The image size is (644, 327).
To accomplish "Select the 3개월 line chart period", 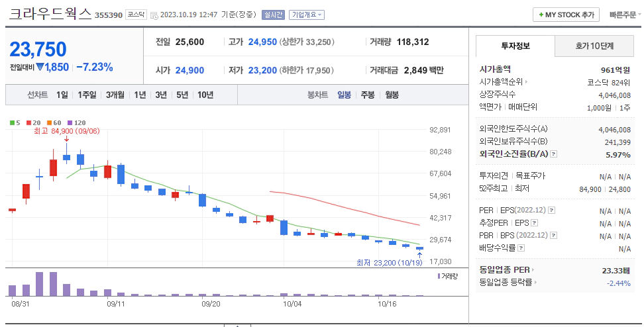I will pyautogui.click(x=115, y=95).
